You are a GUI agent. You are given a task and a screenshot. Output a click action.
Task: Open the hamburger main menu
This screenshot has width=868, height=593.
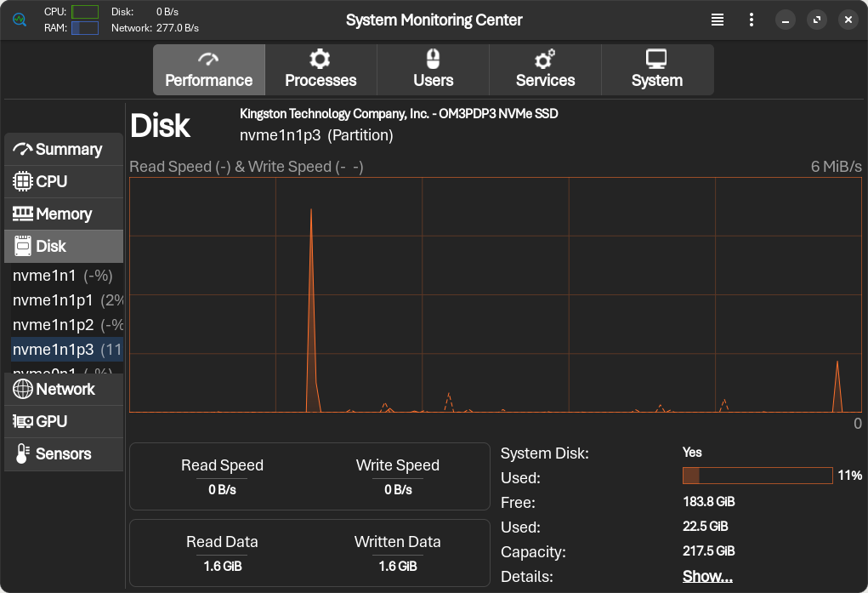click(x=718, y=20)
